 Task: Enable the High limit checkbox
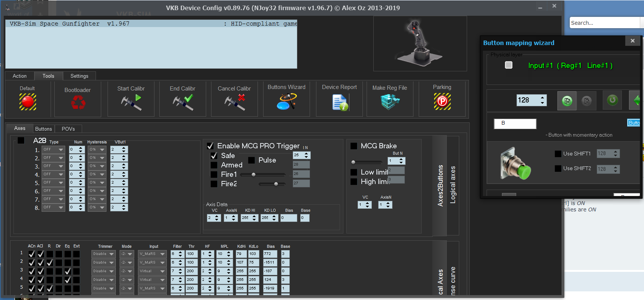coord(353,181)
